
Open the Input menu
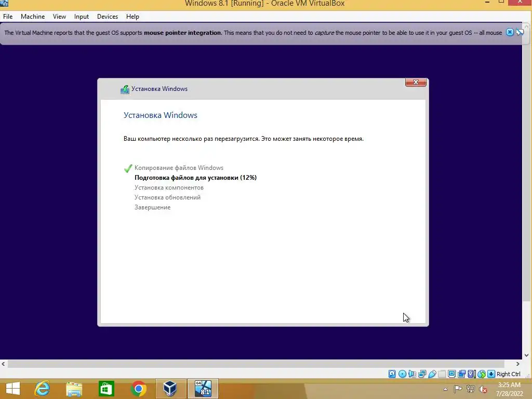point(82,16)
